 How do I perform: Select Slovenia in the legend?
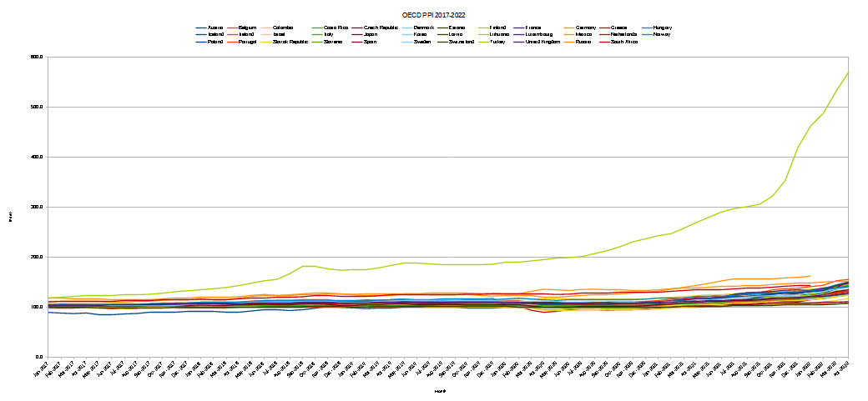[333, 42]
